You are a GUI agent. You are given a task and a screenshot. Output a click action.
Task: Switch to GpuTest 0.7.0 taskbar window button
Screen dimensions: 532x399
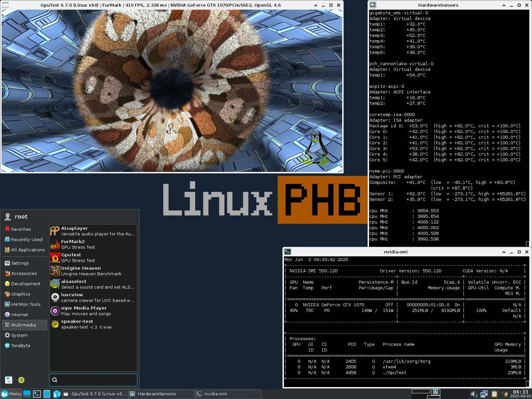95,394
